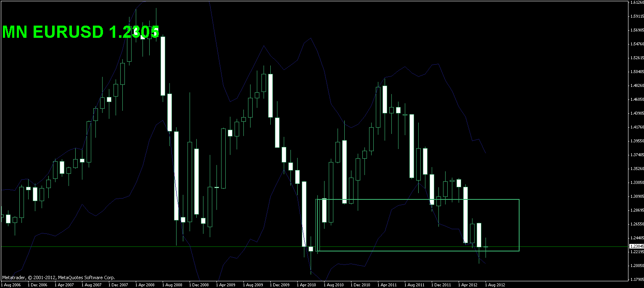Image resolution: width=644 pixels, height=288 pixels.
Task: Click the 1 Aug 2010 date label
Action: click(333, 285)
